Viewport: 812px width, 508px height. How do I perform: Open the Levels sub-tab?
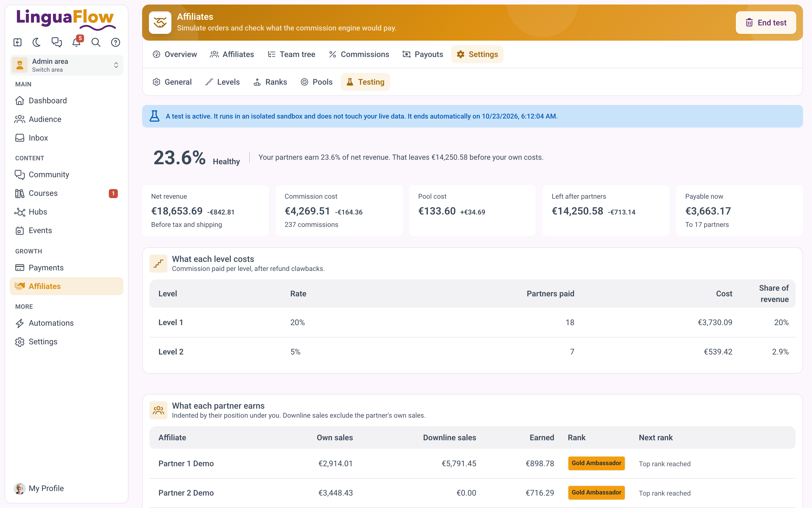click(222, 82)
